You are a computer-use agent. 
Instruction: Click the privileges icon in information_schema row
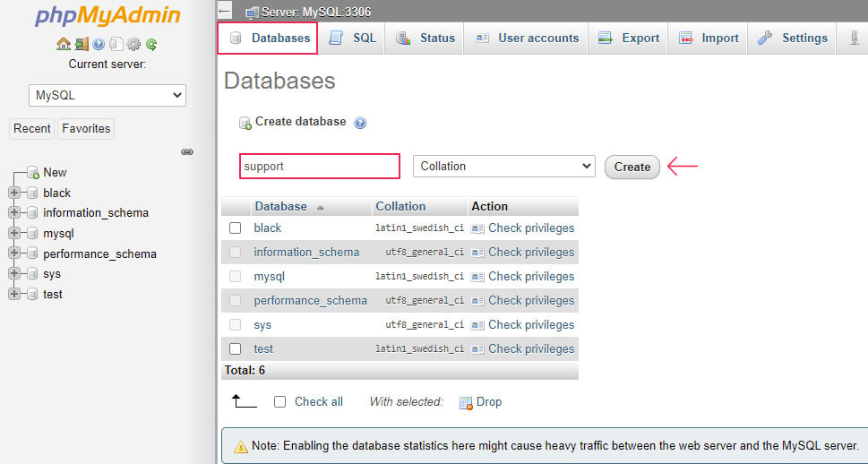pos(477,253)
